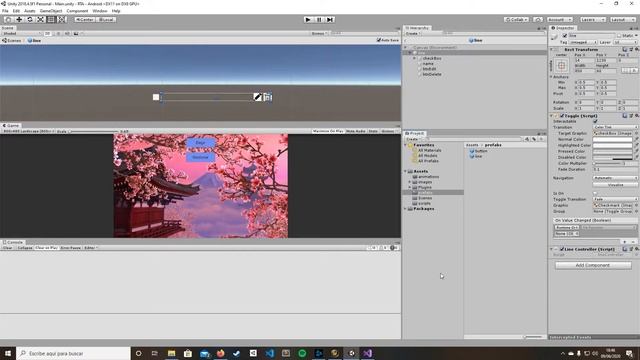Open the File menu
This screenshot has height=360, width=640.
click(5, 11)
